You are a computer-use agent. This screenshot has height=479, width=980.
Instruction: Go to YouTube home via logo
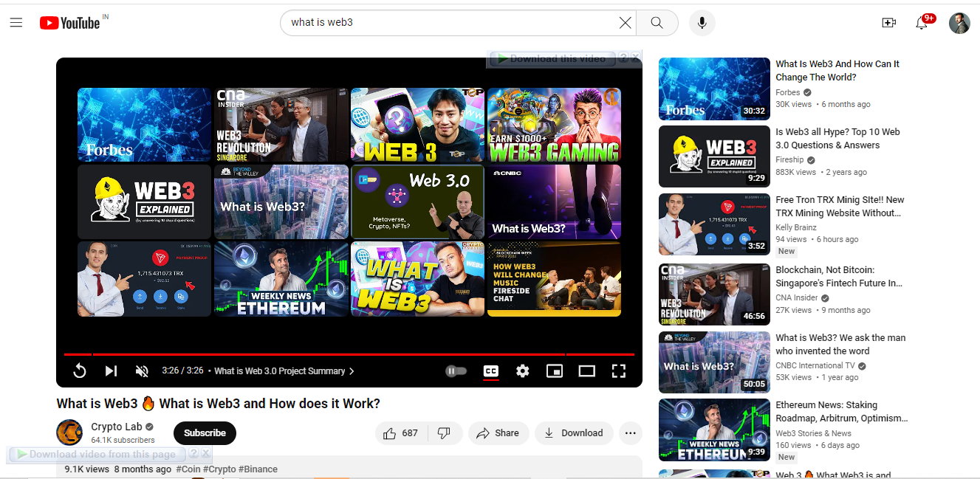tap(70, 23)
